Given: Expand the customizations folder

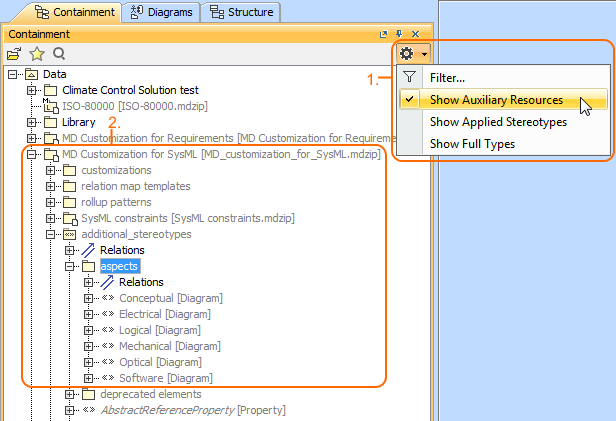Looking at the screenshot, I should [51, 170].
